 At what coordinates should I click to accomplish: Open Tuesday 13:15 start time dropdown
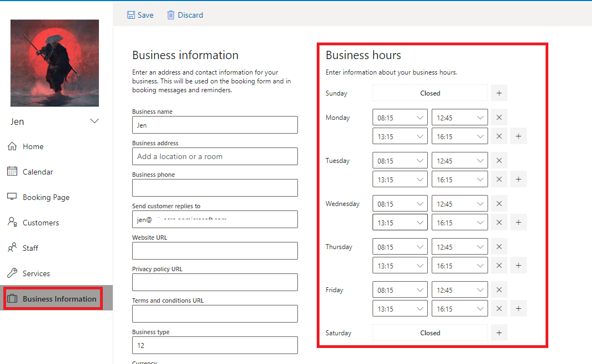tap(400, 179)
